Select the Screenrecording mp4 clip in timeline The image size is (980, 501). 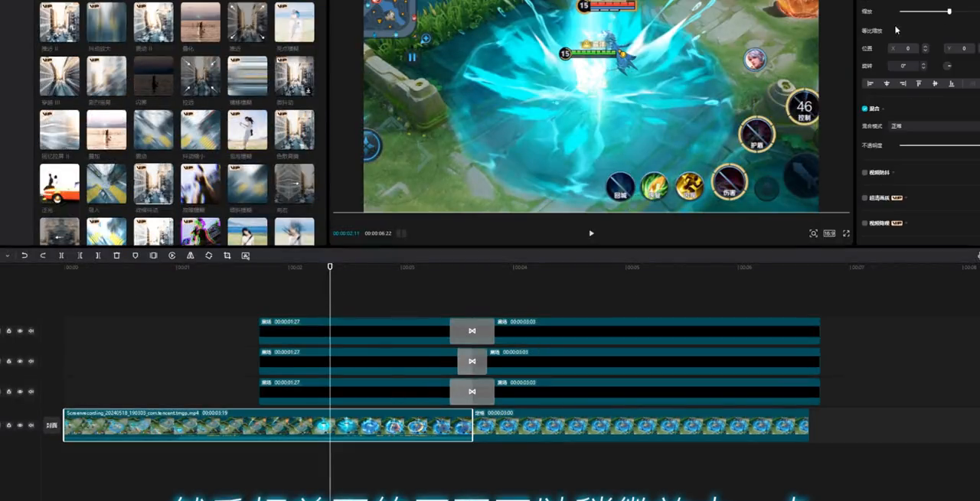click(x=268, y=425)
